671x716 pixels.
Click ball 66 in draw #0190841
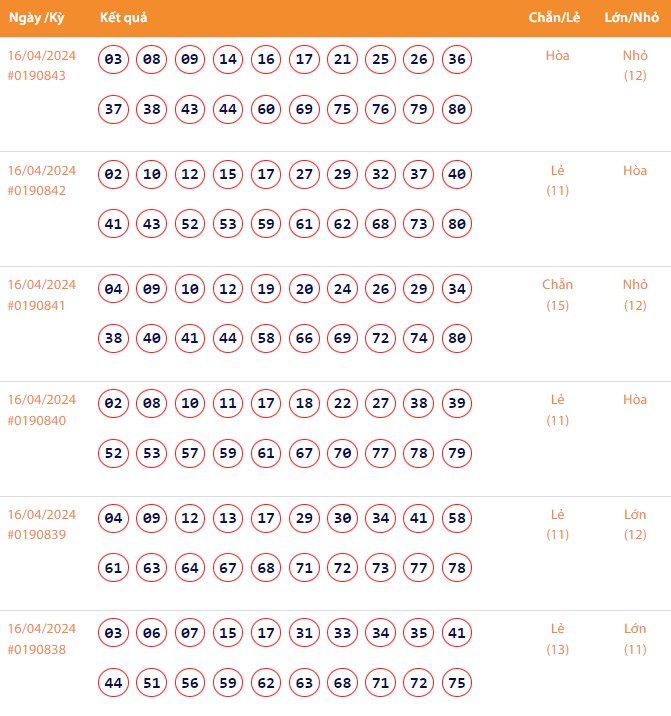point(304,339)
